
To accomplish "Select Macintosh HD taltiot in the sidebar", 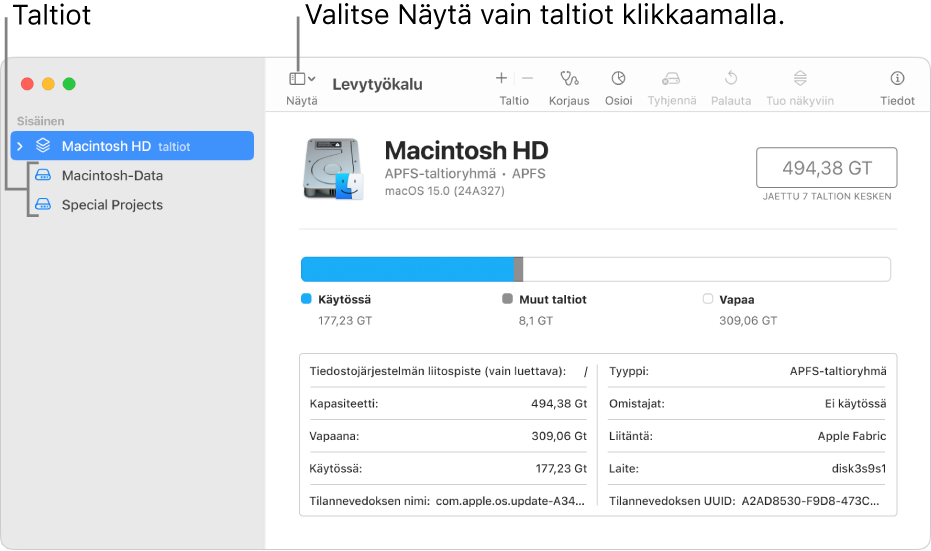I will (132, 145).
